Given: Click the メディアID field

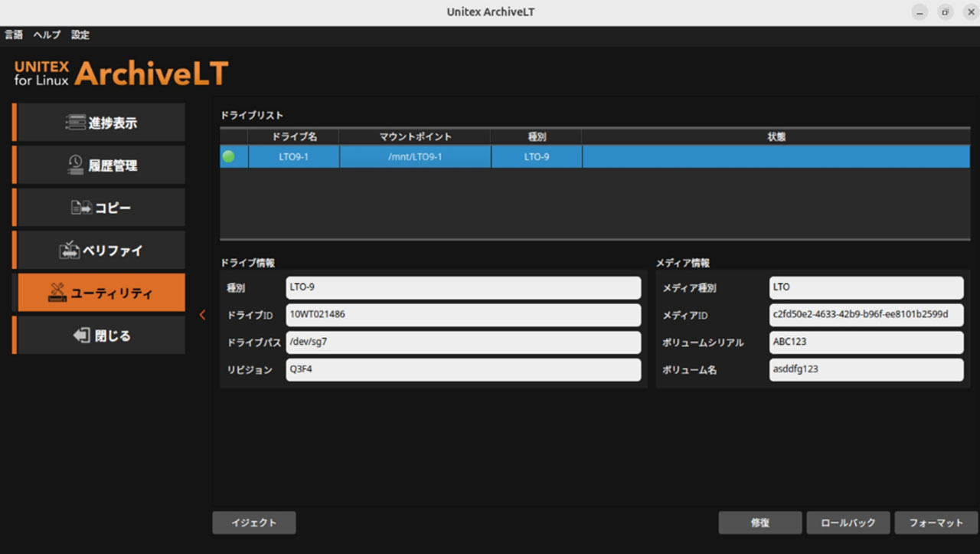Looking at the screenshot, I should [x=866, y=315].
